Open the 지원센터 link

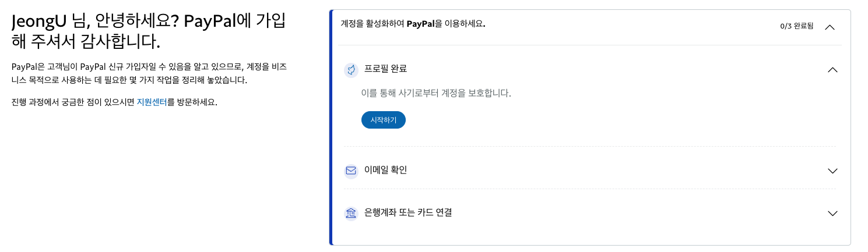pos(152,102)
